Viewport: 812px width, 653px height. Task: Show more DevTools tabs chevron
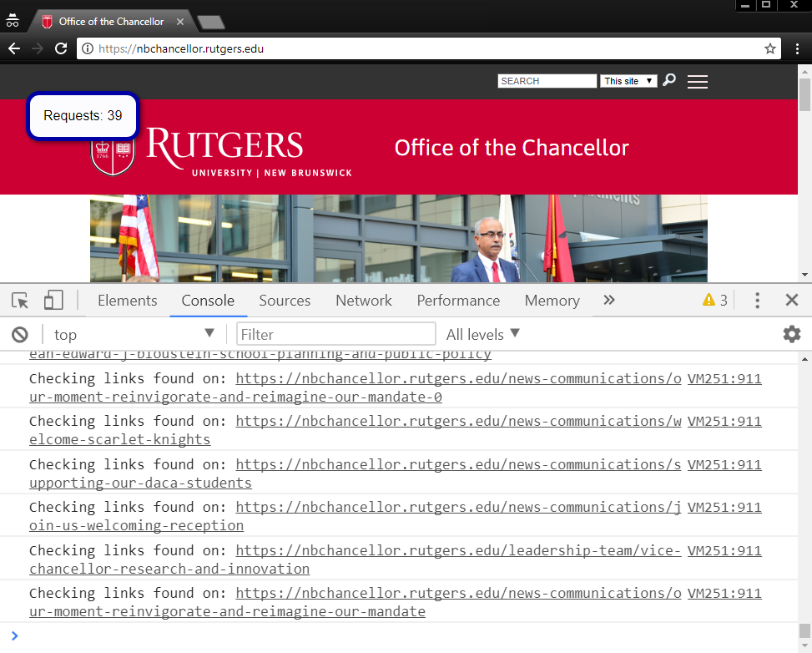pos(609,300)
